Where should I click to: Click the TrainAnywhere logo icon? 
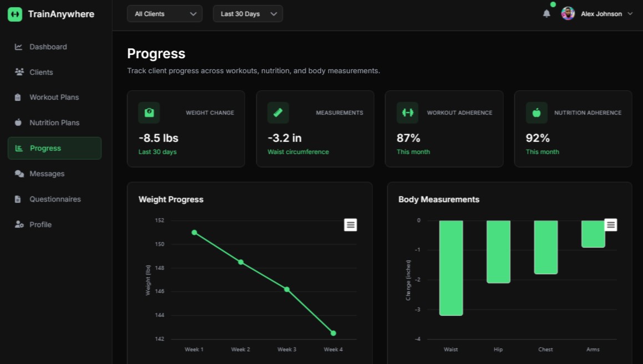point(15,14)
